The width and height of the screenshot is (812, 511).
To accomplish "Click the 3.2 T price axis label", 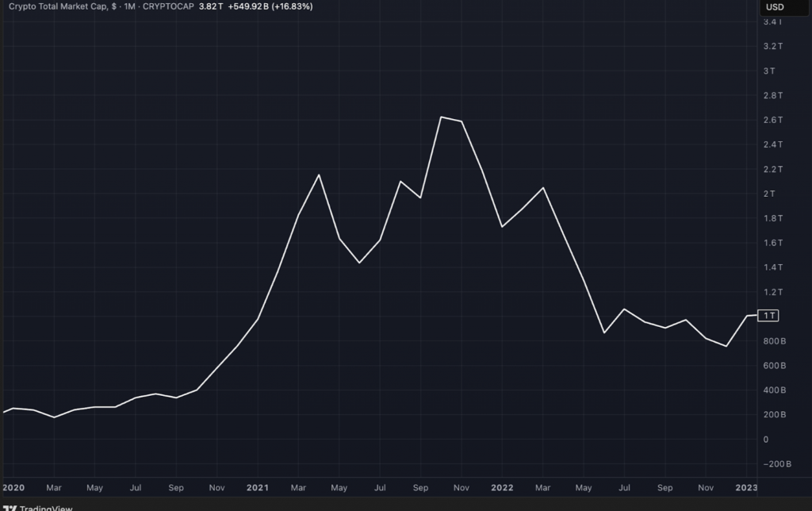I will [772, 46].
